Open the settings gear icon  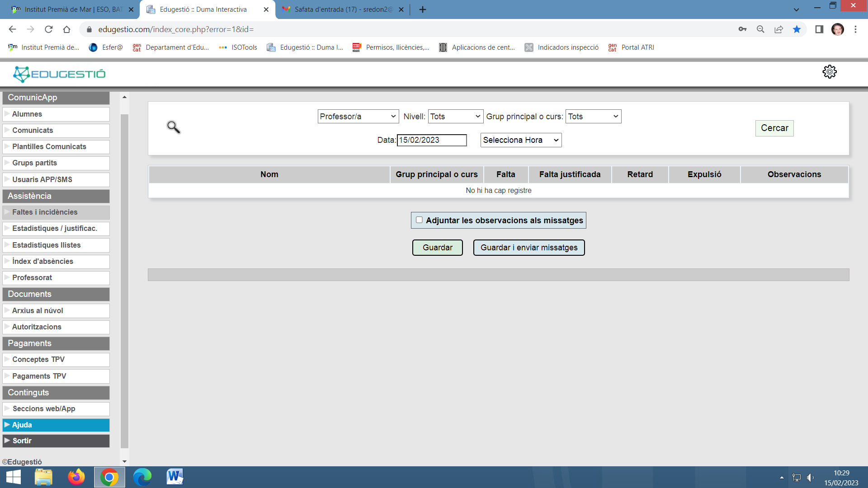[x=829, y=72]
